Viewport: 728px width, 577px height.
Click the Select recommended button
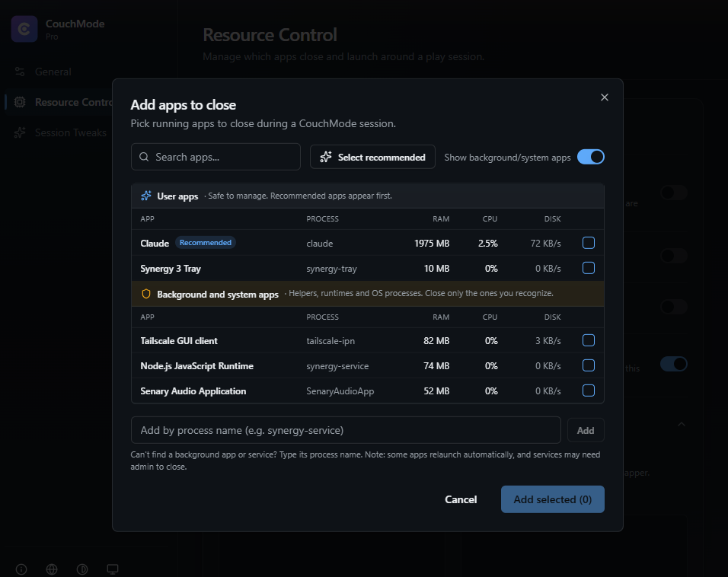tap(372, 157)
